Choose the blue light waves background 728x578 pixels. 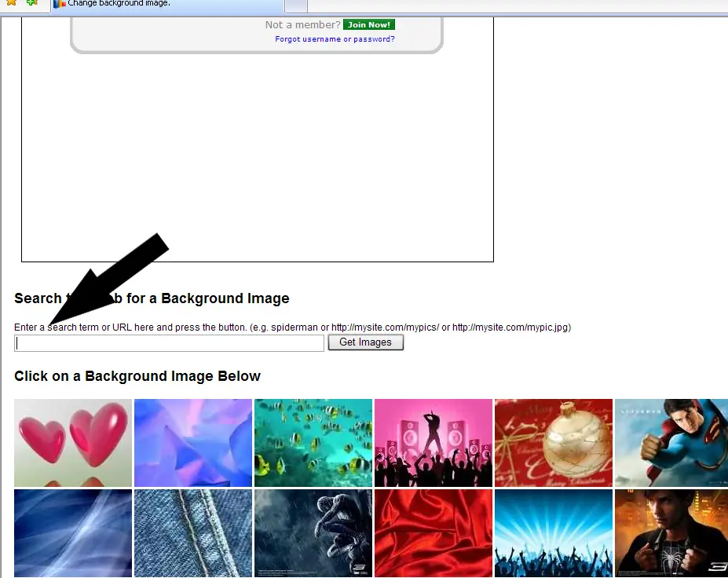(x=73, y=533)
